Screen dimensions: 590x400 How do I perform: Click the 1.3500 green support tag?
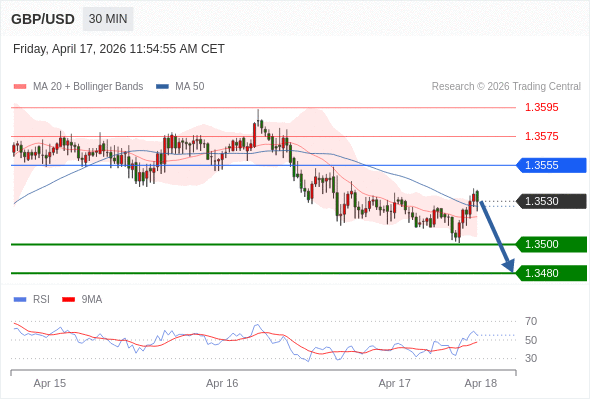(x=551, y=245)
